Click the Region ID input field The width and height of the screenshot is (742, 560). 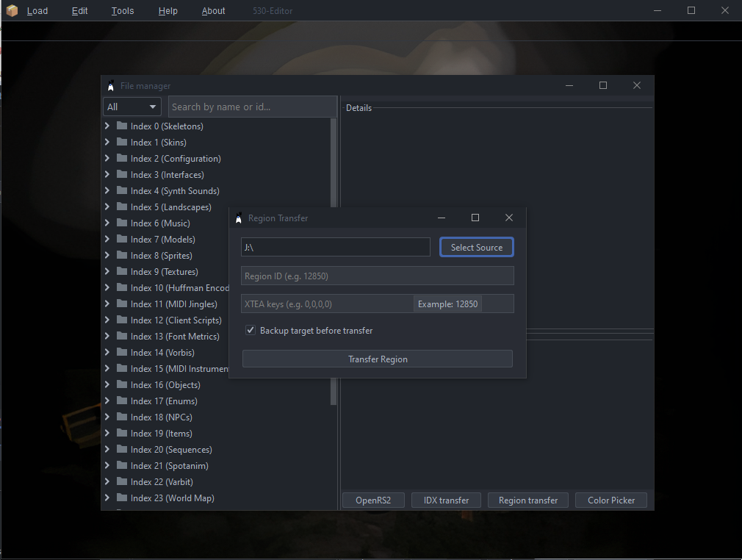click(378, 276)
